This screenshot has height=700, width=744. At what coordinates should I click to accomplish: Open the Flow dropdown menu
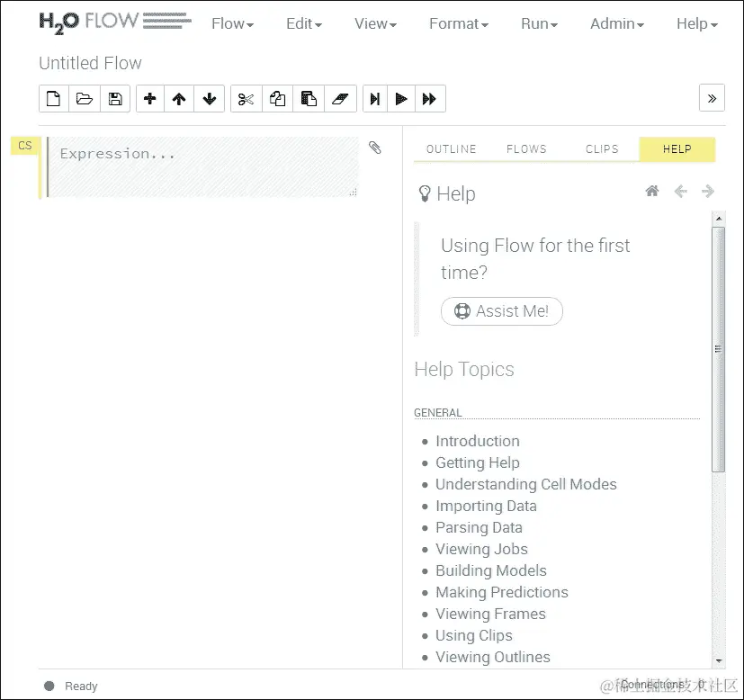[232, 23]
